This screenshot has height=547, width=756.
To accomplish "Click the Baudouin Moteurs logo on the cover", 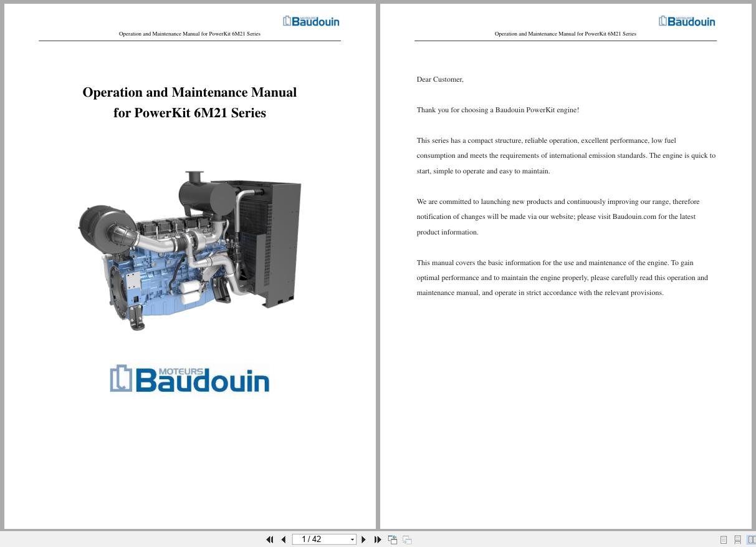I will [189, 378].
